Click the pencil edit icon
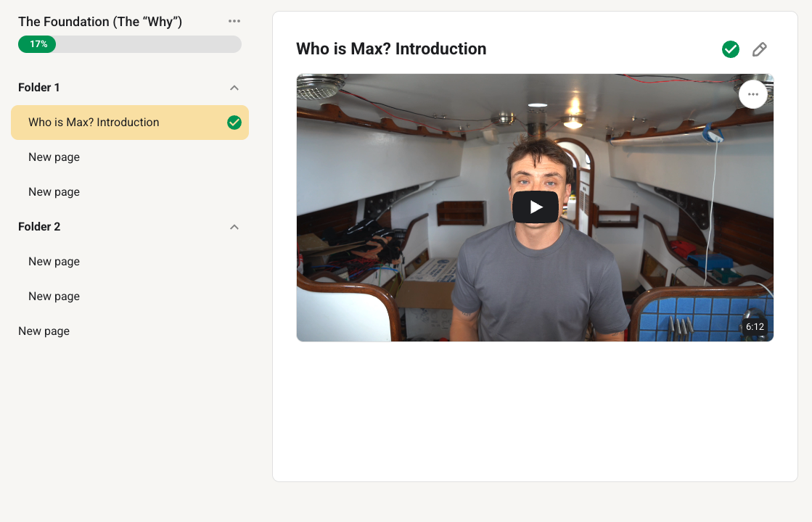 (x=759, y=49)
